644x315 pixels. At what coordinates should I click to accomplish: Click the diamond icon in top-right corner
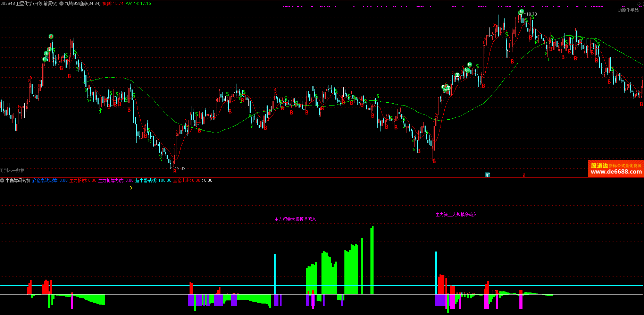pos(638,3)
